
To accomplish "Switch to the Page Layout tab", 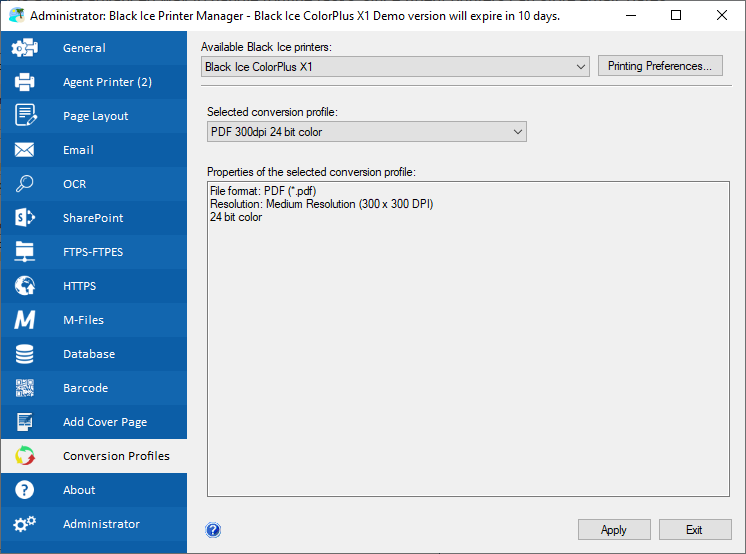I will pyautogui.click(x=95, y=116).
